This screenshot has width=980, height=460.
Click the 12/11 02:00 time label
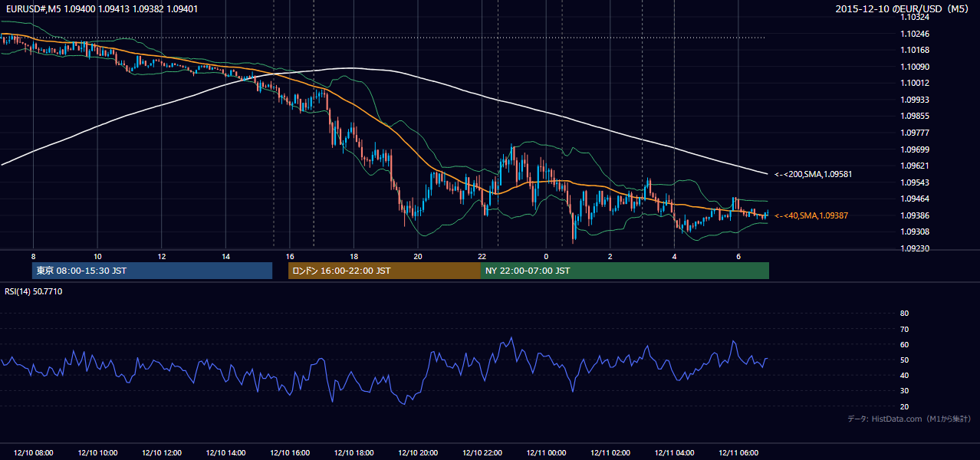click(610, 453)
